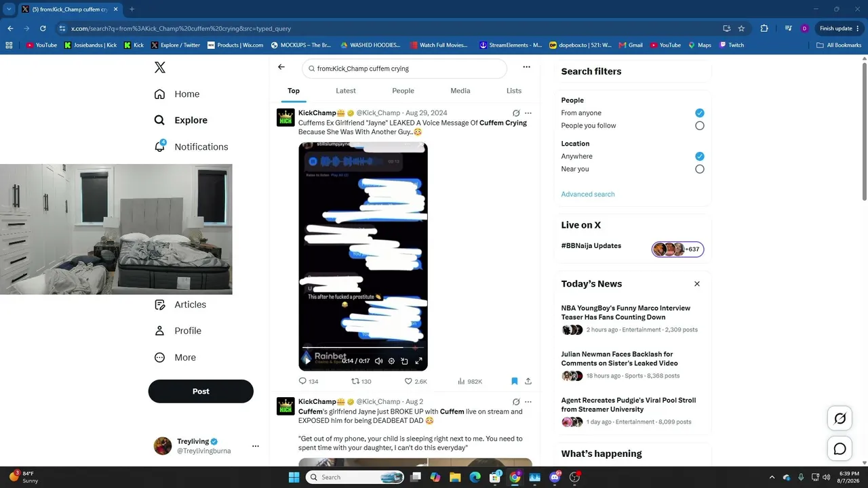Play the voice message video
The width and height of the screenshot is (868, 488).
(x=307, y=361)
